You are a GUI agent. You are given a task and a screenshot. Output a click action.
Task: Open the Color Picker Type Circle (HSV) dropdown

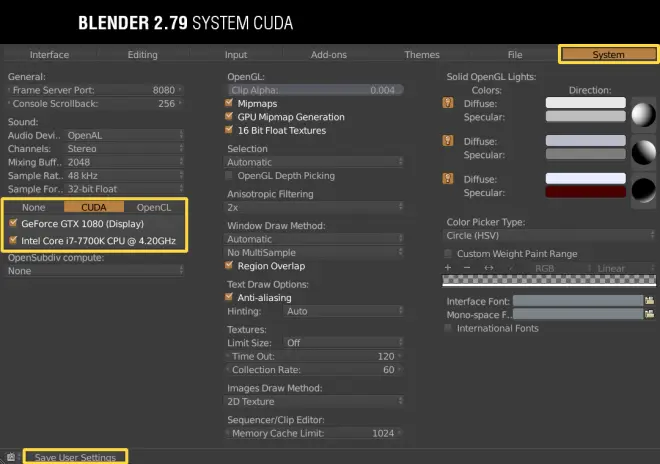click(x=549, y=235)
